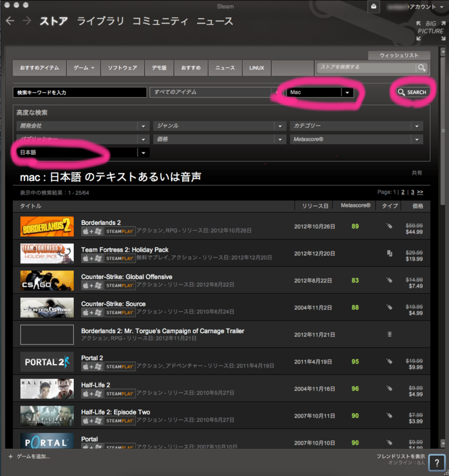Open the Portal 2 title text
The width and height of the screenshot is (449, 476).
(x=92, y=358)
